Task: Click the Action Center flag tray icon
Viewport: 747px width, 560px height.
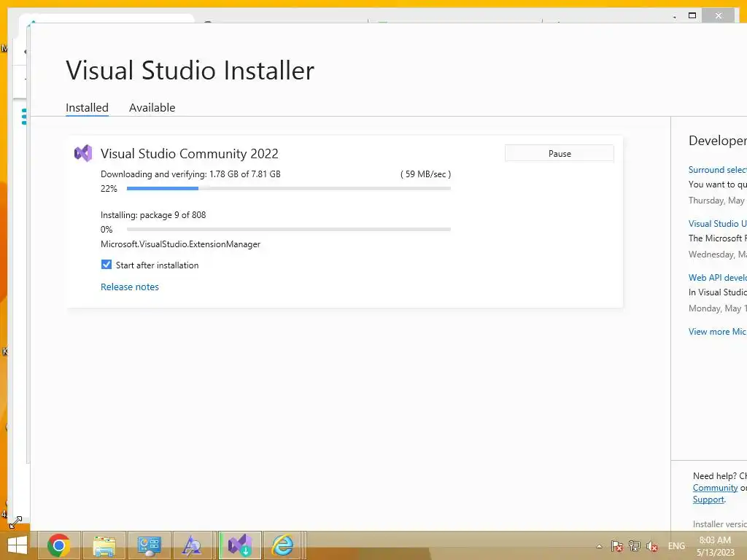Action: [617, 546]
